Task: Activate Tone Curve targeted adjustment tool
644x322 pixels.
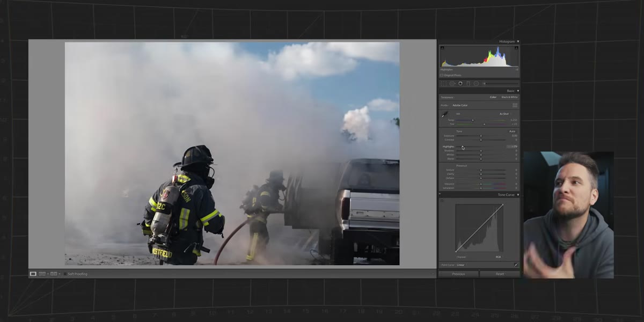Action: [442, 201]
